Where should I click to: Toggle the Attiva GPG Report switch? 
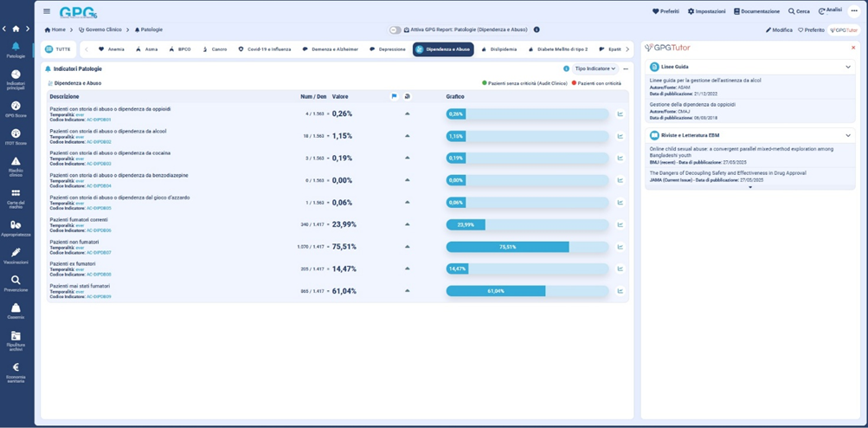coord(395,29)
